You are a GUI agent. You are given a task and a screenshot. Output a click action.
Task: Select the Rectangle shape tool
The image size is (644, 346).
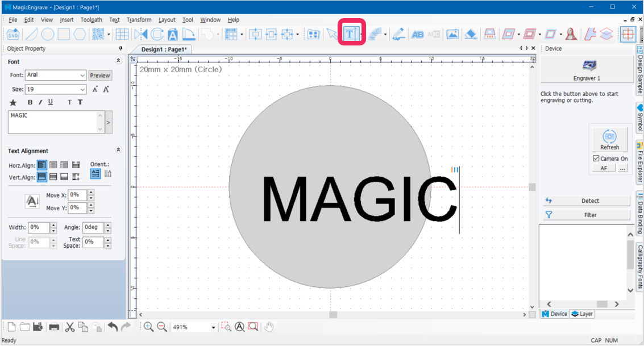tap(64, 34)
